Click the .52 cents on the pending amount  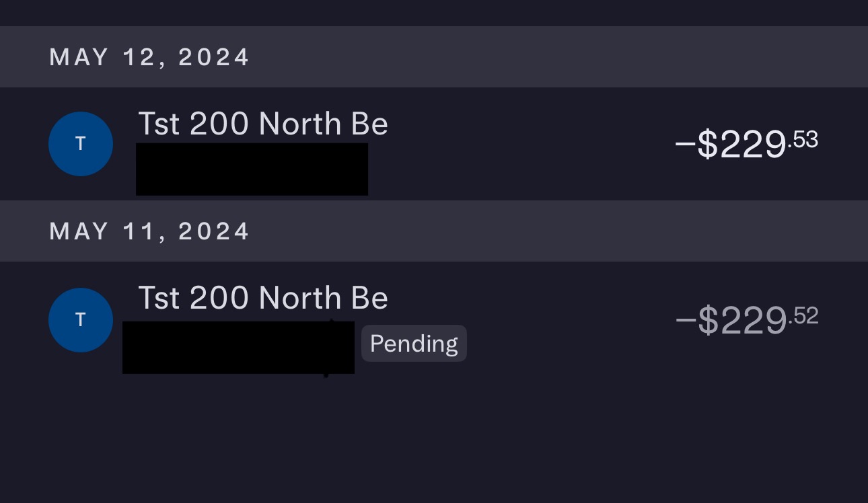[x=803, y=316]
